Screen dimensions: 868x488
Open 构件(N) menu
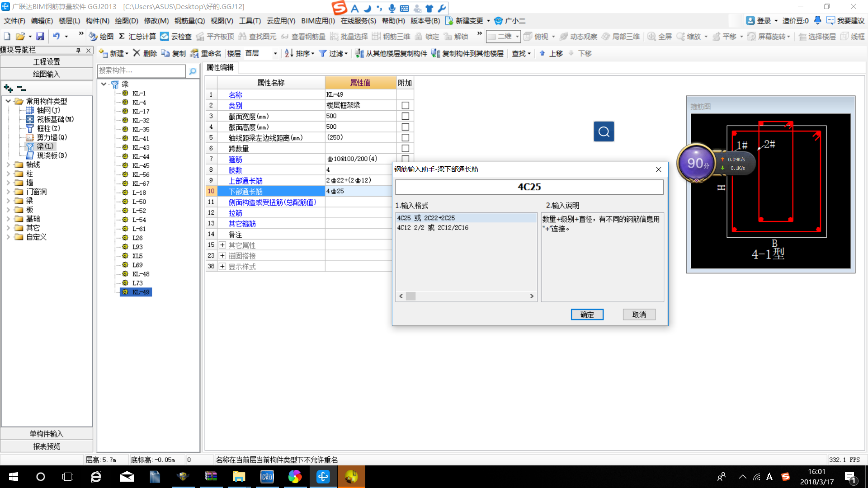click(97, 21)
